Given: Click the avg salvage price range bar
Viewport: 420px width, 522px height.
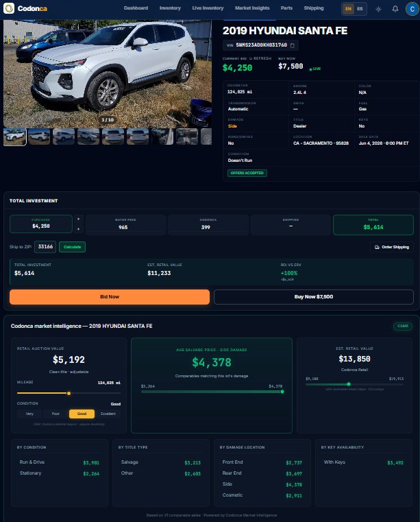Looking at the screenshot, I should point(212,392).
